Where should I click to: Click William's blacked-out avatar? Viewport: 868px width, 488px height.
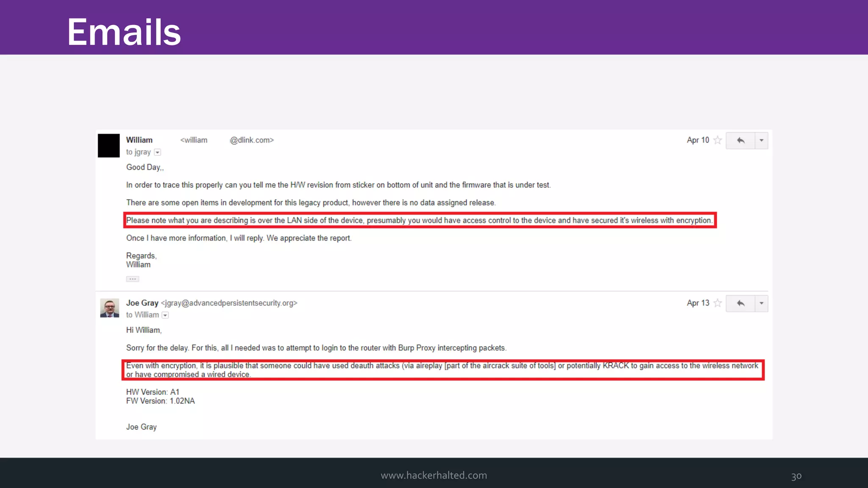pyautogui.click(x=108, y=146)
